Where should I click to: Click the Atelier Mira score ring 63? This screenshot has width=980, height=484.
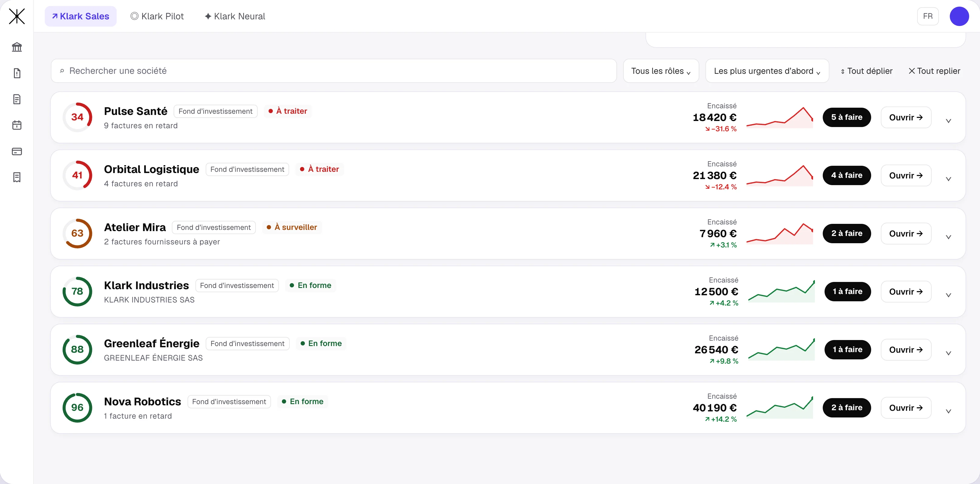pyautogui.click(x=77, y=233)
